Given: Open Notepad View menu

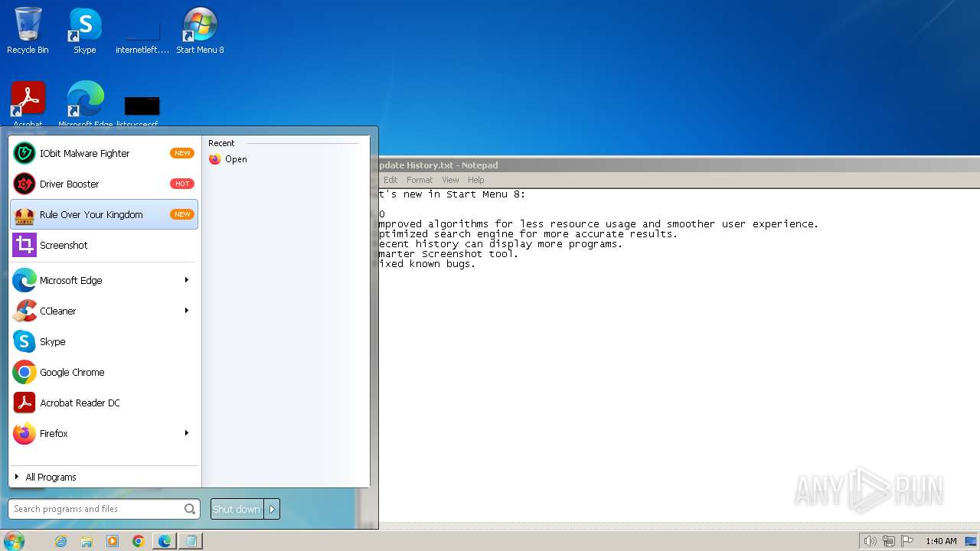Looking at the screenshot, I should (450, 180).
